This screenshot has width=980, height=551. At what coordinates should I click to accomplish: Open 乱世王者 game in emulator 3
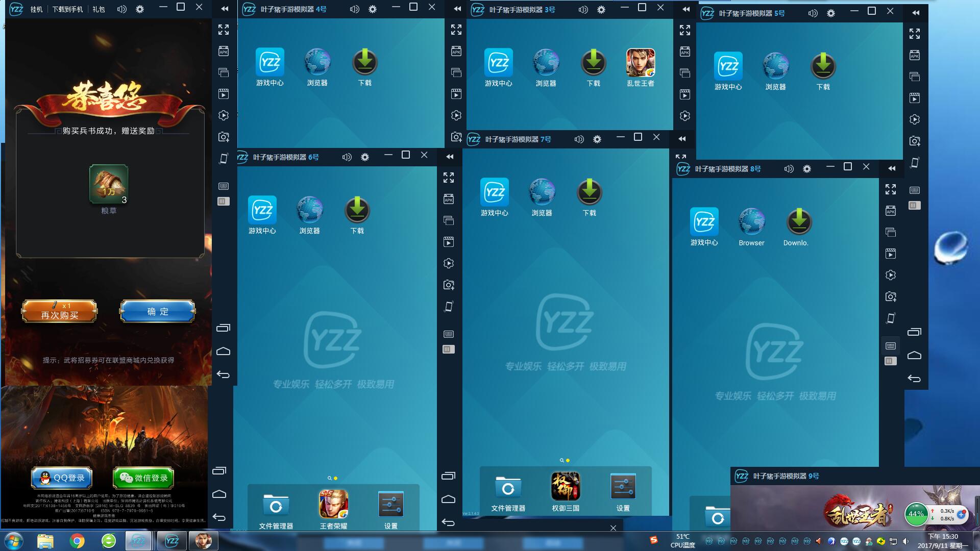[640, 63]
